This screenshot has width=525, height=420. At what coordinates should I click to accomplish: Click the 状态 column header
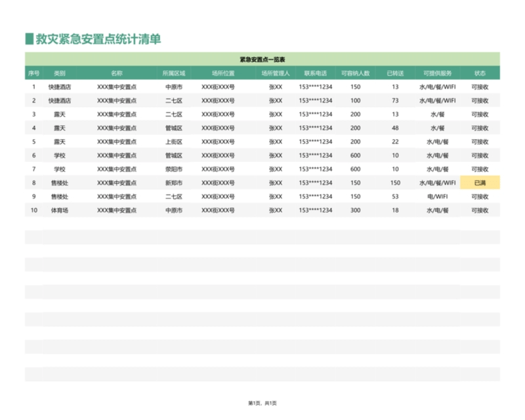pos(480,73)
